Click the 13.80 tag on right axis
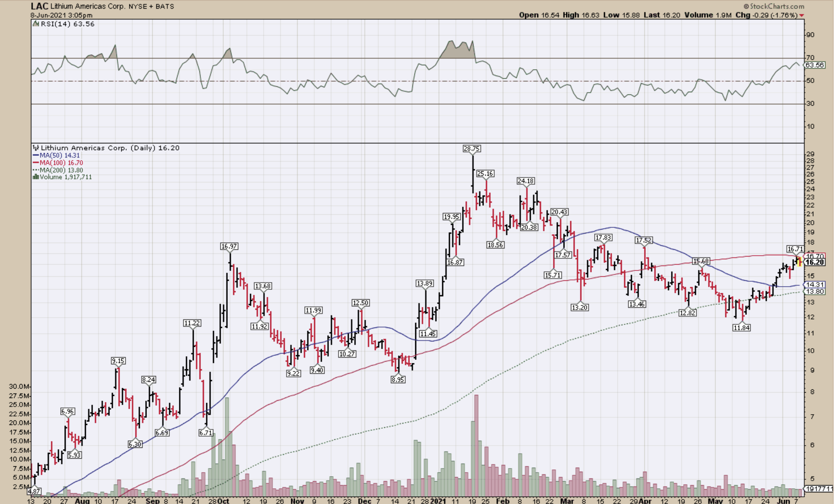The image size is (835, 504). tap(815, 292)
